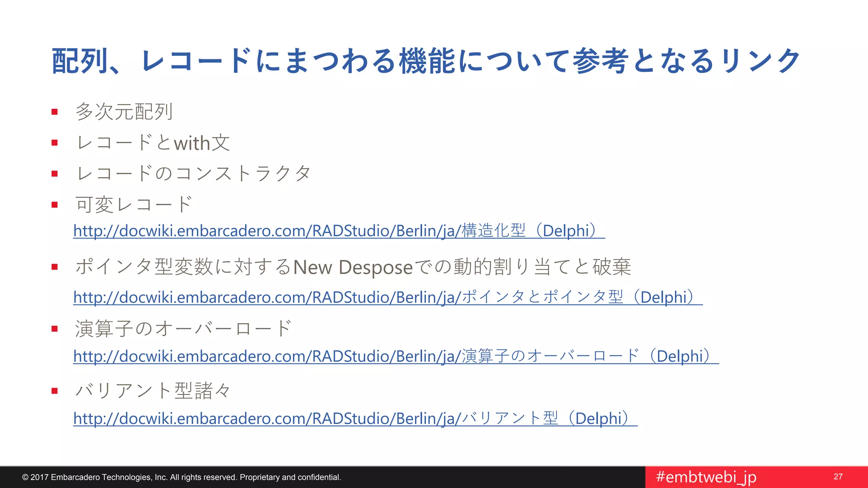Open the ポインタとポインタ型 (Delphi) link

[x=387, y=297]
